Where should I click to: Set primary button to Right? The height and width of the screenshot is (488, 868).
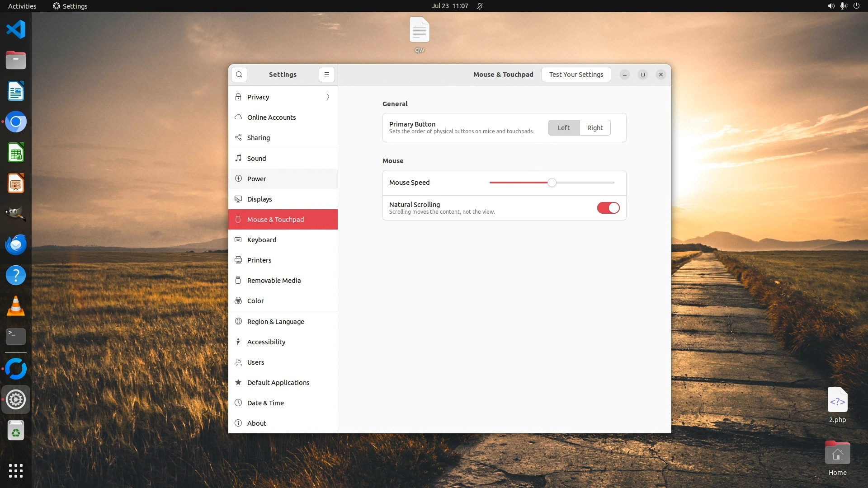[x=594, y=128]
